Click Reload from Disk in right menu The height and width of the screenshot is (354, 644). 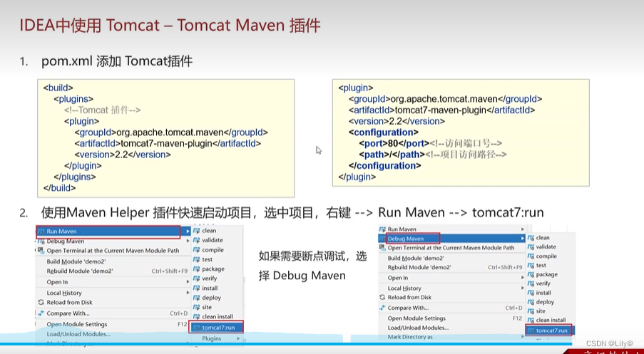tap(409, 298)
